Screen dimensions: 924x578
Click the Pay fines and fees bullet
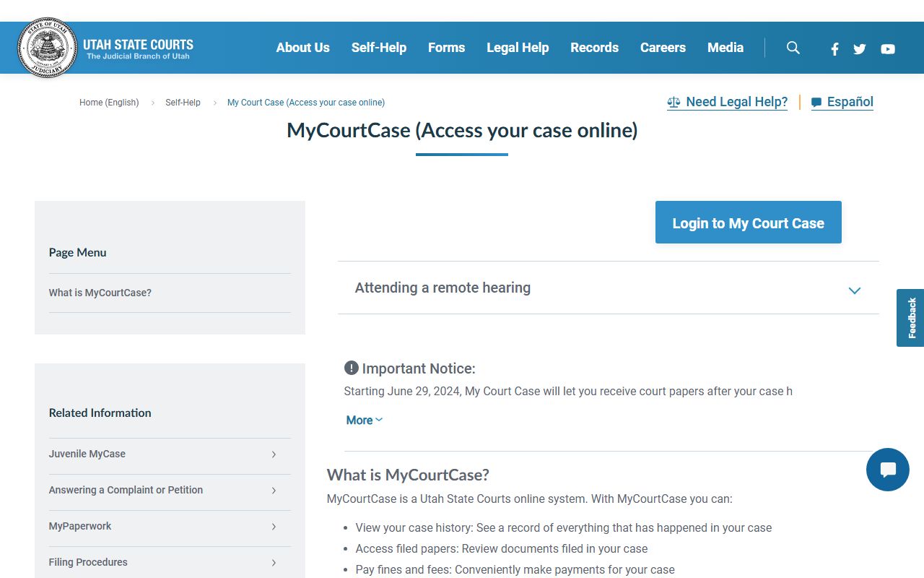515,569
